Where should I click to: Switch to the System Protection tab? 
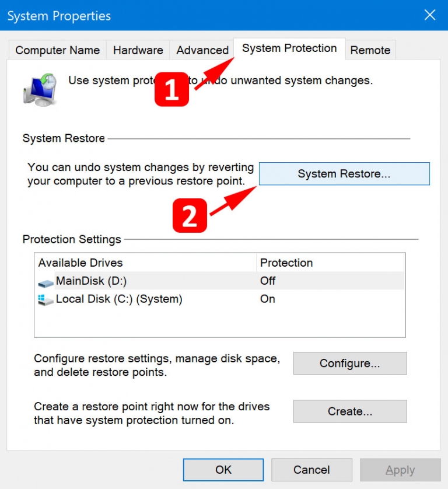tap(289, 49)
